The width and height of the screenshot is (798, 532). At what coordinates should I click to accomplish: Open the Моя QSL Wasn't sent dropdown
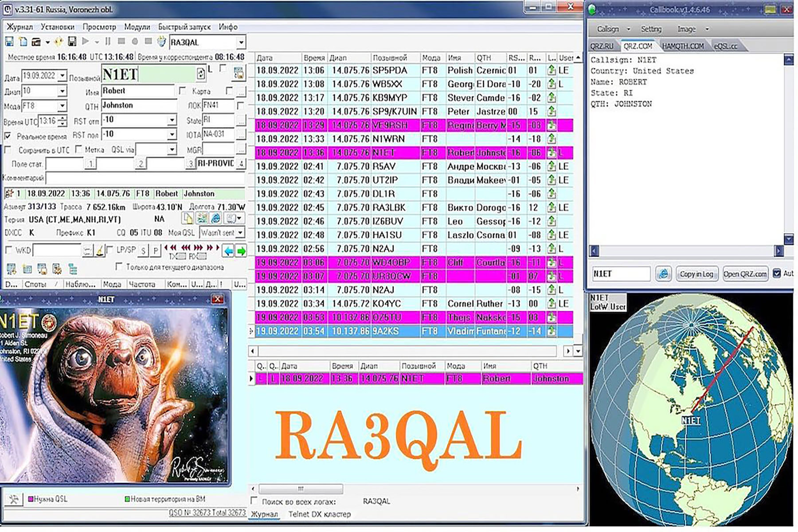coord(240,232)
